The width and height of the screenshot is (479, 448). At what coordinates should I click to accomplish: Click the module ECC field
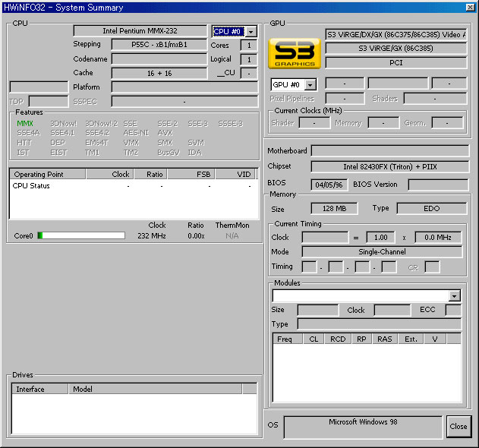[453, 310]
